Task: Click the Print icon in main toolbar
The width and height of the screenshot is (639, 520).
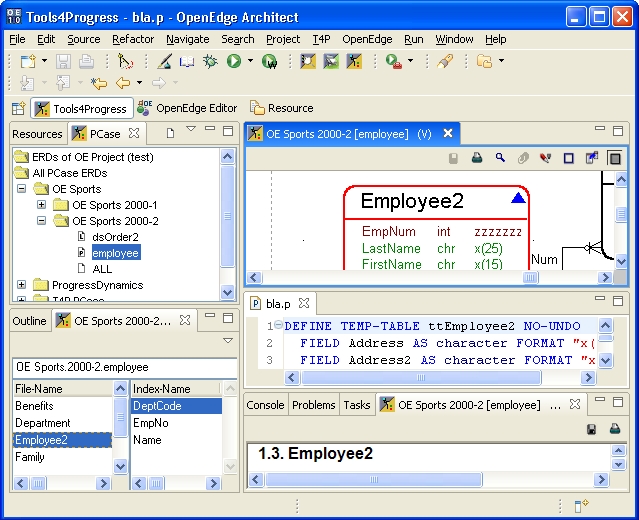Action: pos(86,62)
